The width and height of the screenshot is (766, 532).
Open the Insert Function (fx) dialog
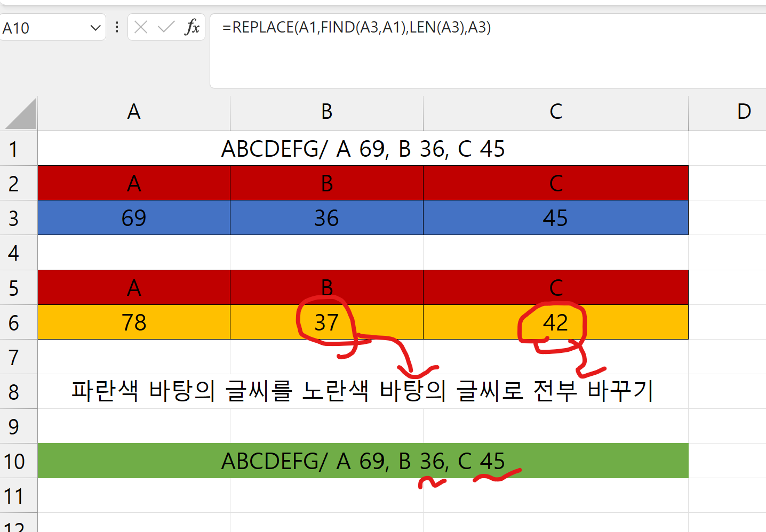[192, 27]
